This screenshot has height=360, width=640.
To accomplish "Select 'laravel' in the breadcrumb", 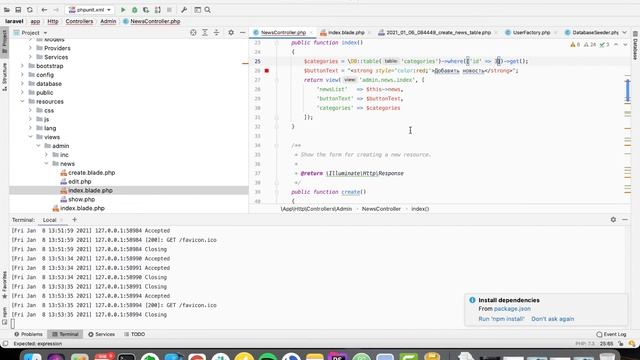I will pyautogui.click(x=14, y=21).
